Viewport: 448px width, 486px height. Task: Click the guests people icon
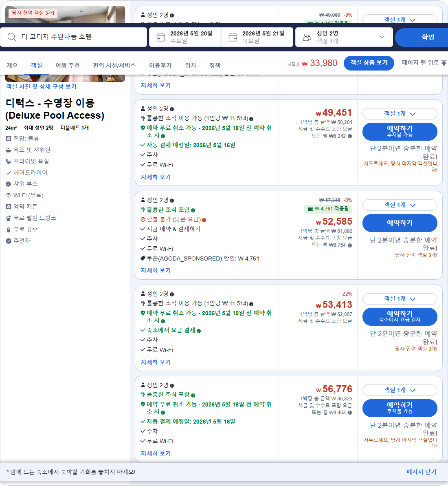(307, 38)
